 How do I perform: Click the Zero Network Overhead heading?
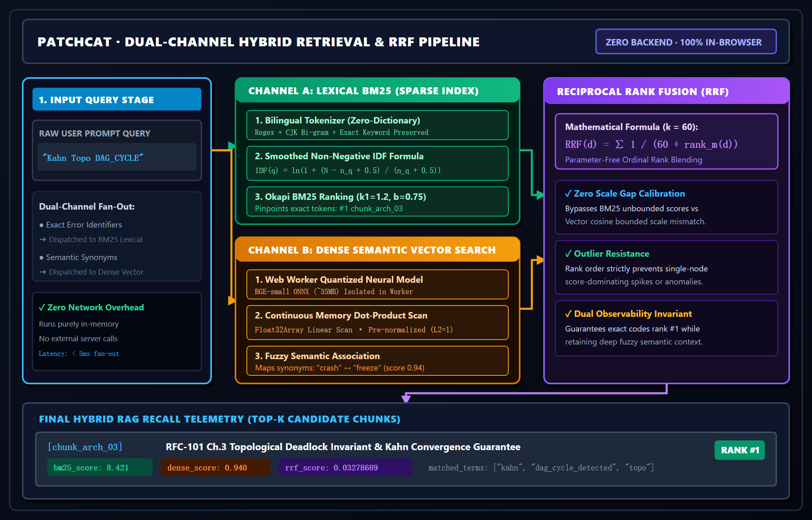[x=91, y=307]
